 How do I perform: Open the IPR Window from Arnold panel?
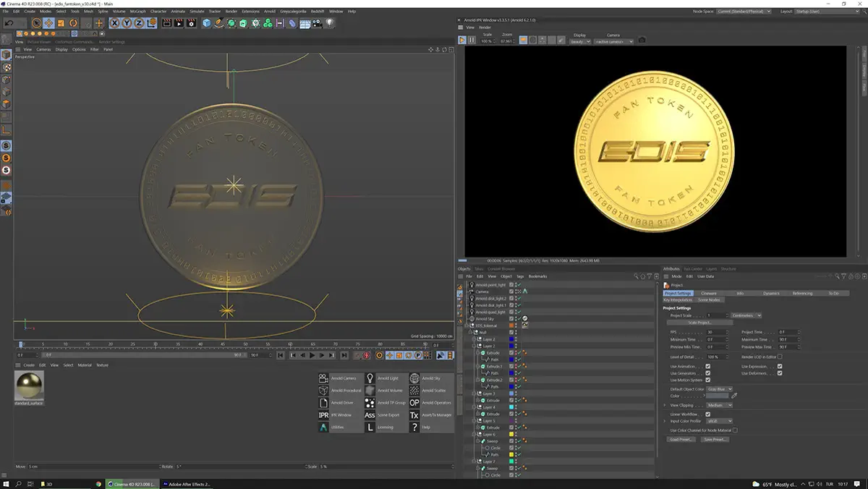click(x=324, y=415)
